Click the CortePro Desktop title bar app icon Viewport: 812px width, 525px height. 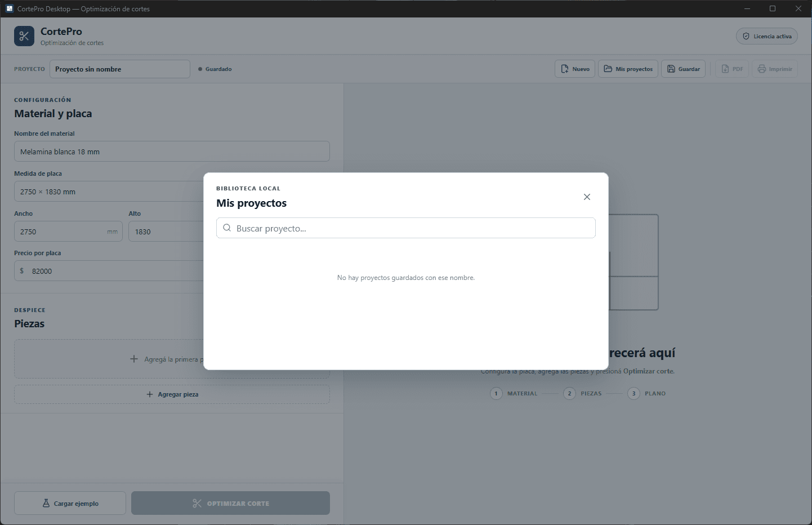tap(10, 8)
